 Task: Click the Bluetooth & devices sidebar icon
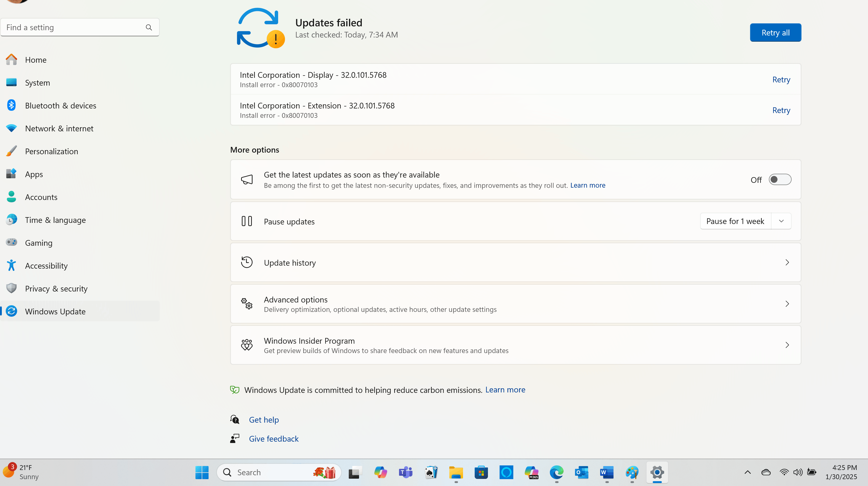(11, 105)
